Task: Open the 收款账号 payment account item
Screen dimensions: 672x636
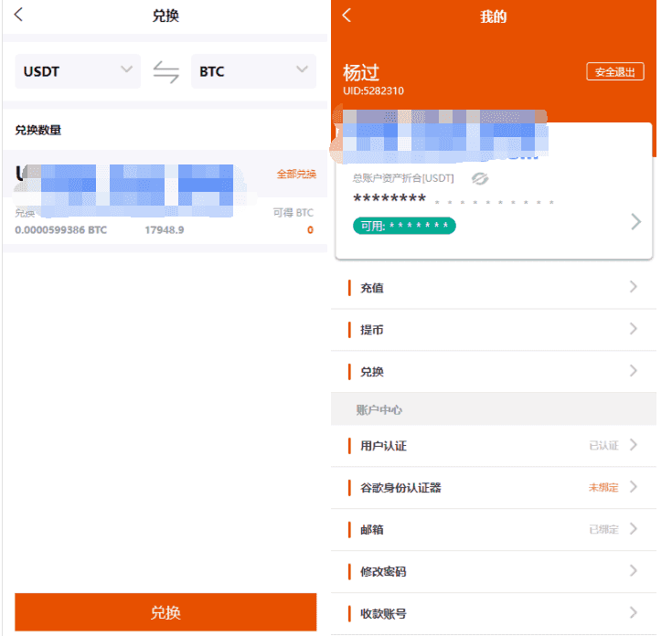Action: 494,613
